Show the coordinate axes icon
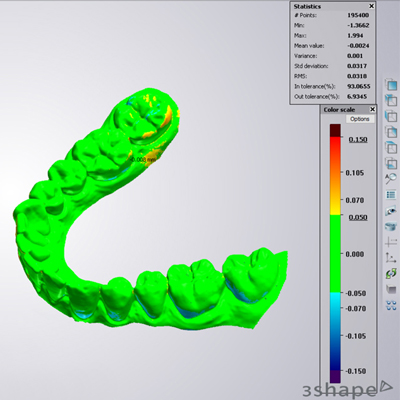Image resolution: width=400 pixels, height=400 pixels. [x=391, y=258]
